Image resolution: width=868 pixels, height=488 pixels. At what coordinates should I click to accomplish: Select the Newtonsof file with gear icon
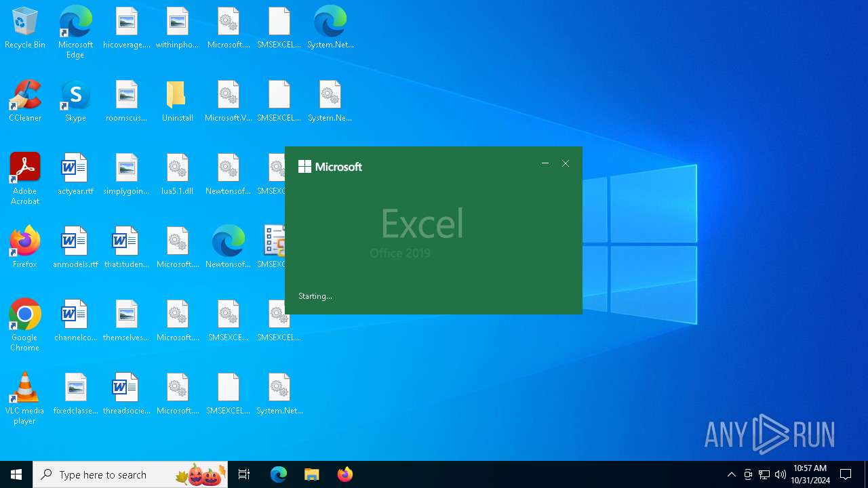pyautogui.click(x=229, y=175)
